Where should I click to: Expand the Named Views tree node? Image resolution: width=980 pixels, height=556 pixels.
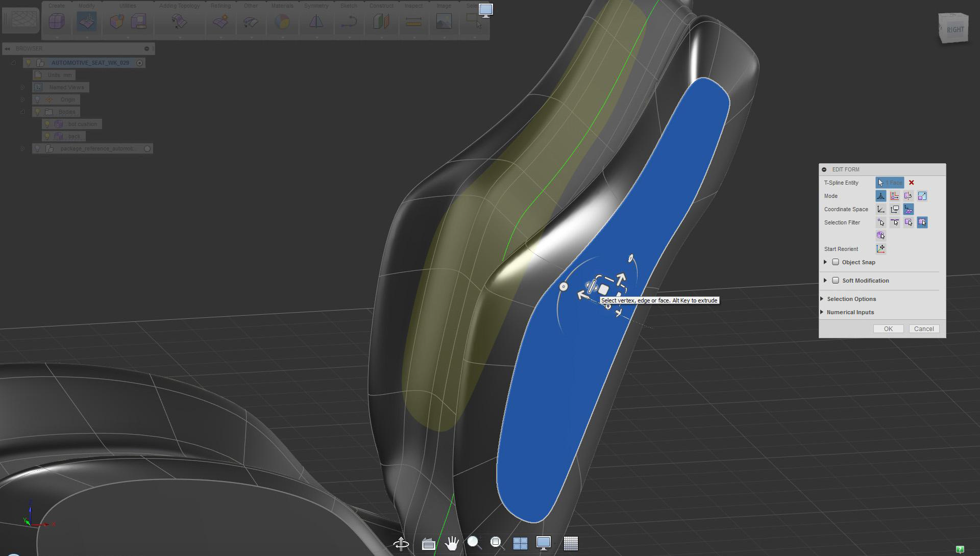click(22, 87)
